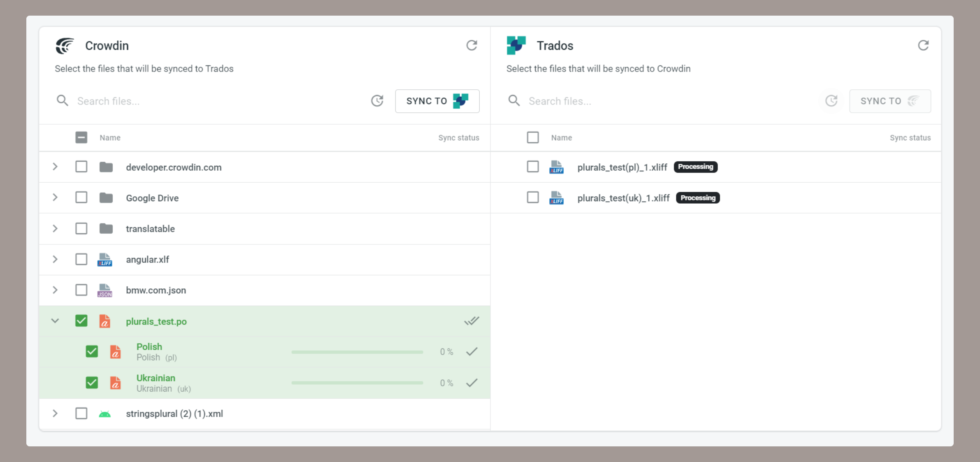Click the Processing badge on plurals_test(uk)_1.xliff
The width and height of the screenshot is (980, 462).
pyautogui.click(x=698, y=198)
